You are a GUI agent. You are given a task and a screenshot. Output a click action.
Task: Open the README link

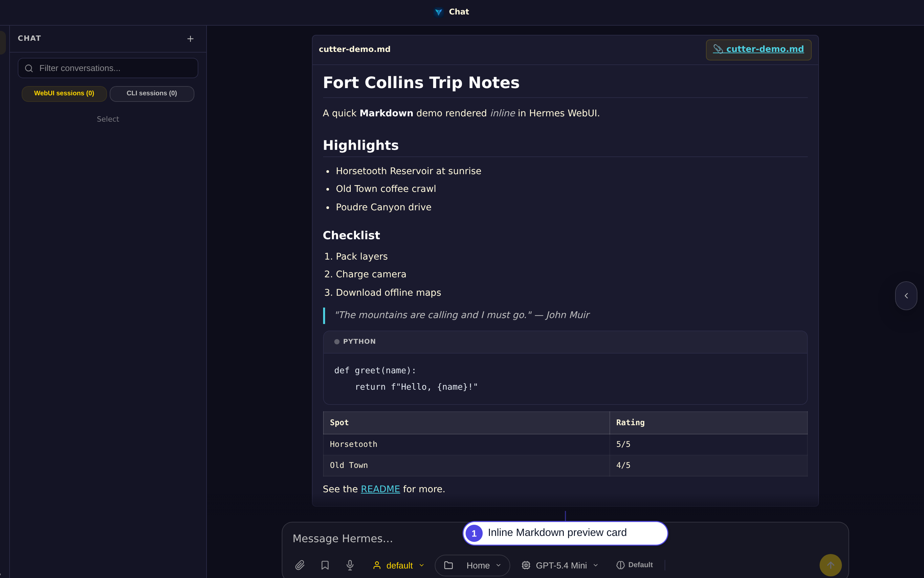pos(380,489)
